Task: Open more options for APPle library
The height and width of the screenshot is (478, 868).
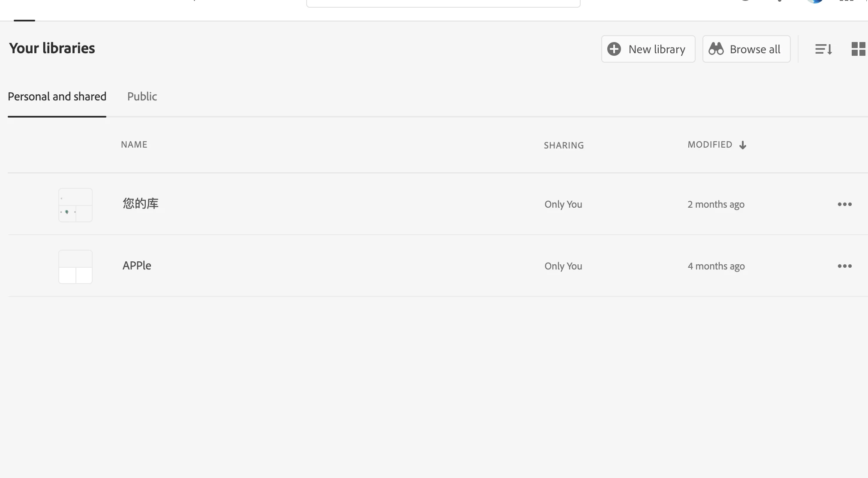Action: tap(844, 266)
